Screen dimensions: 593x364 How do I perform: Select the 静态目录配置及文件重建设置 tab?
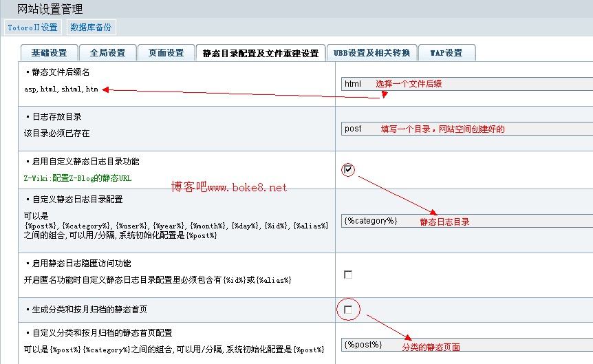click(x=261, y=53)
